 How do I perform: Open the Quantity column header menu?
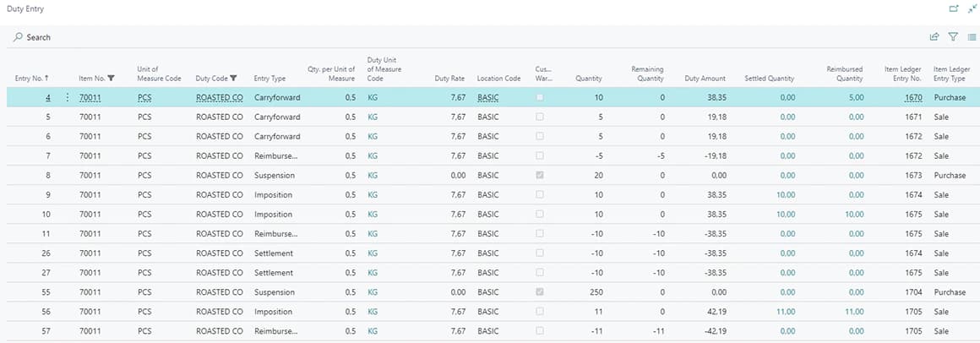(x=589, y=79)
